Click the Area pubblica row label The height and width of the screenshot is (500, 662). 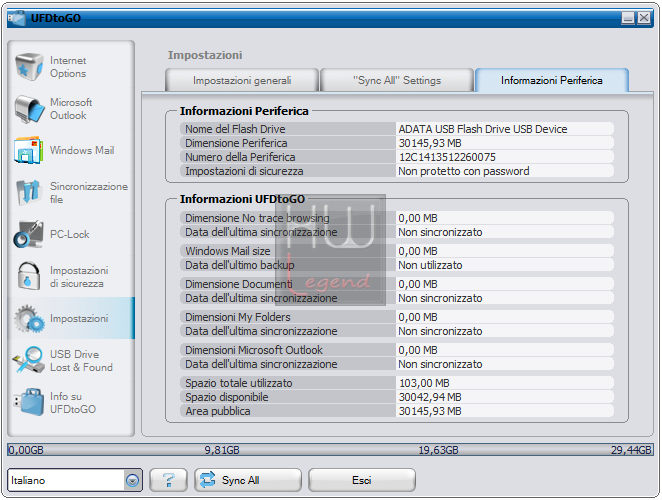[x=218, y=411]
